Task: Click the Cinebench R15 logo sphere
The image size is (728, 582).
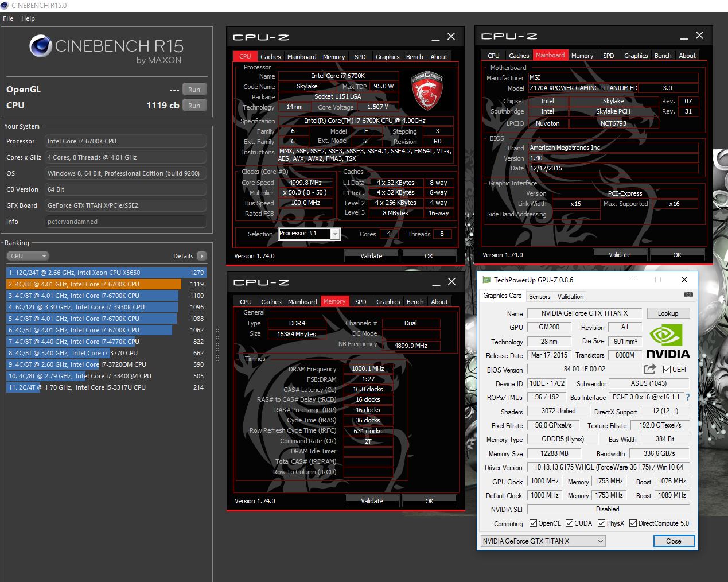Action: [x=40, y=46]
